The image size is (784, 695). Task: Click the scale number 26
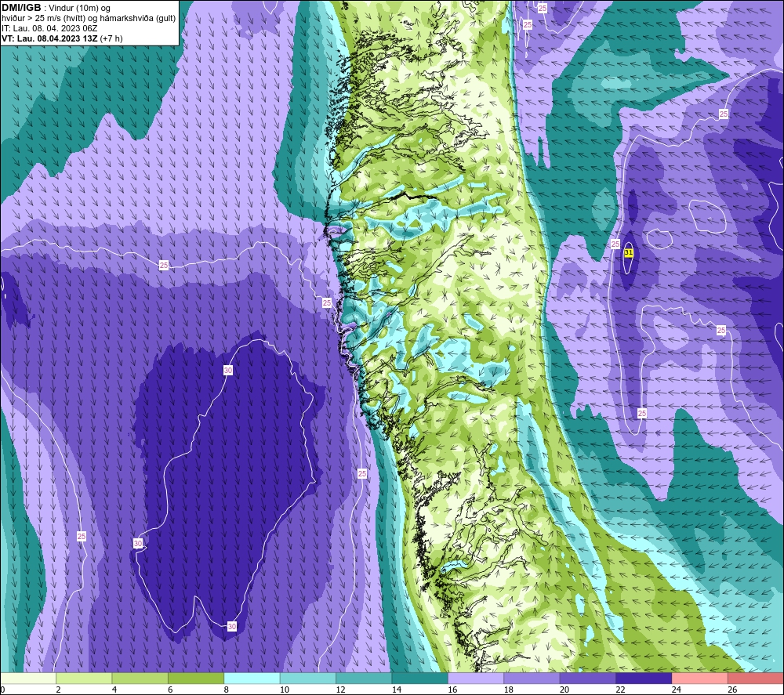(x=732, y=690)
